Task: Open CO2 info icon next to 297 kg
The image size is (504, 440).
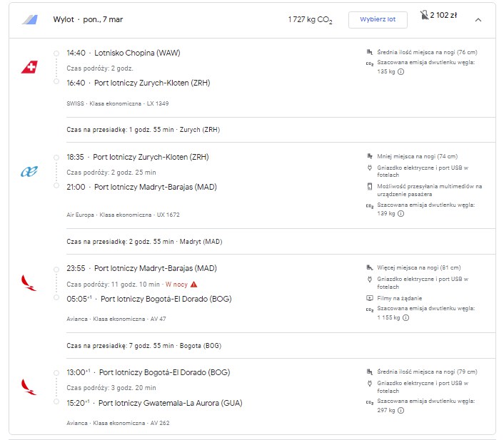Action: tap(400, 410)
